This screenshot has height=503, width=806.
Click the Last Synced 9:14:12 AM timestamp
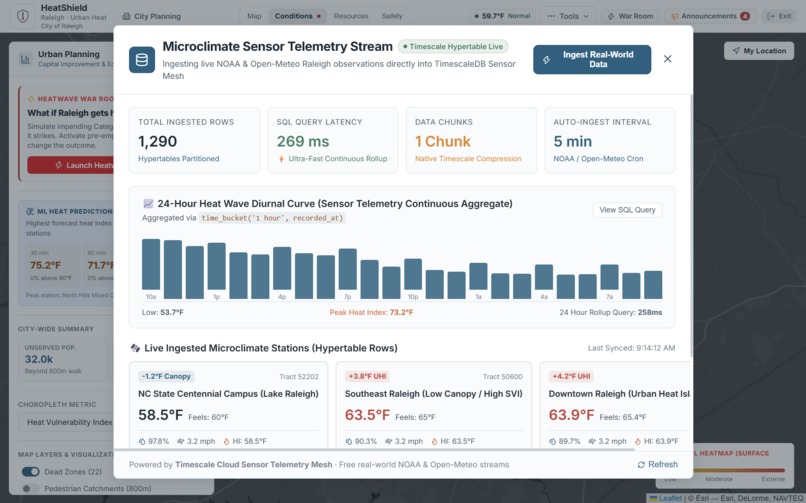(631, 348)
